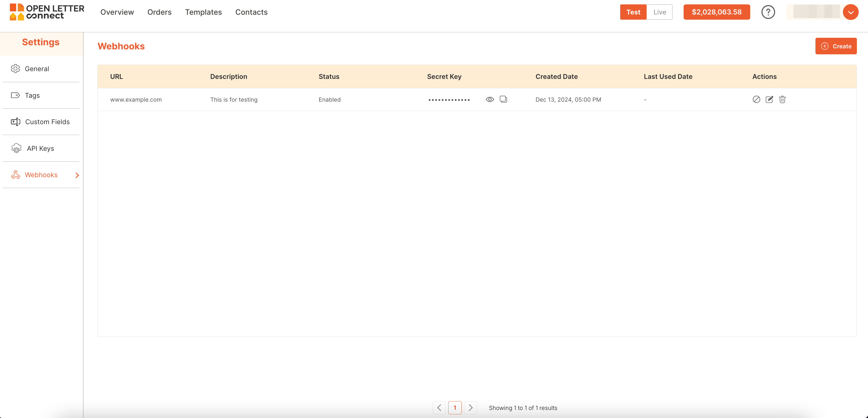The width and height of the screenshot is (868, 418).
Task: Copy the webhook secret key
Action: pos(503,99)
